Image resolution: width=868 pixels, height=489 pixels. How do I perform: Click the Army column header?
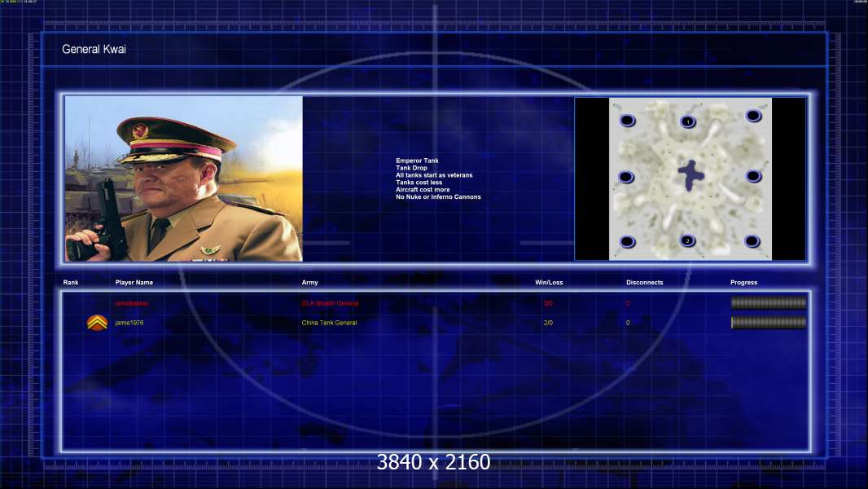310,283
